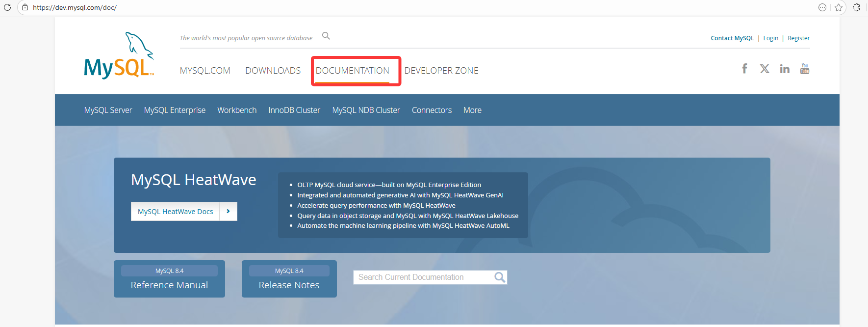The width and height of the screenshot is (868, 327).
Task: Select Workbench in blue nav bar
Action: point(237,110)
